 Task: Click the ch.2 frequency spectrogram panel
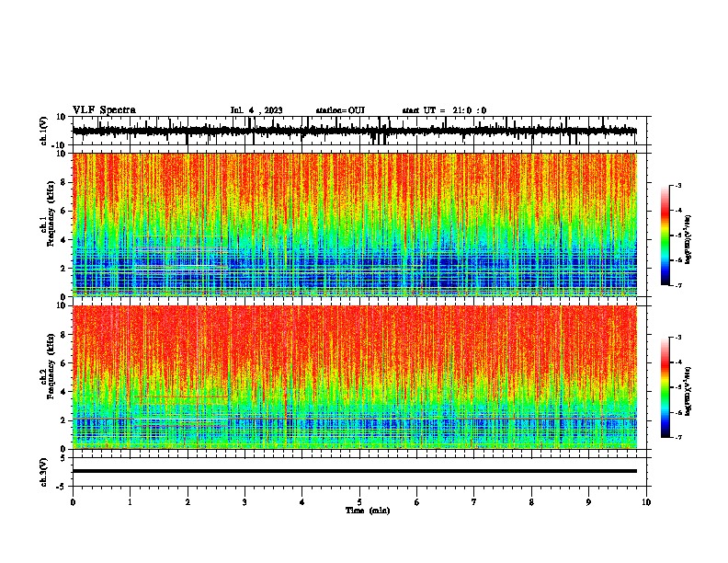(355, 377)
